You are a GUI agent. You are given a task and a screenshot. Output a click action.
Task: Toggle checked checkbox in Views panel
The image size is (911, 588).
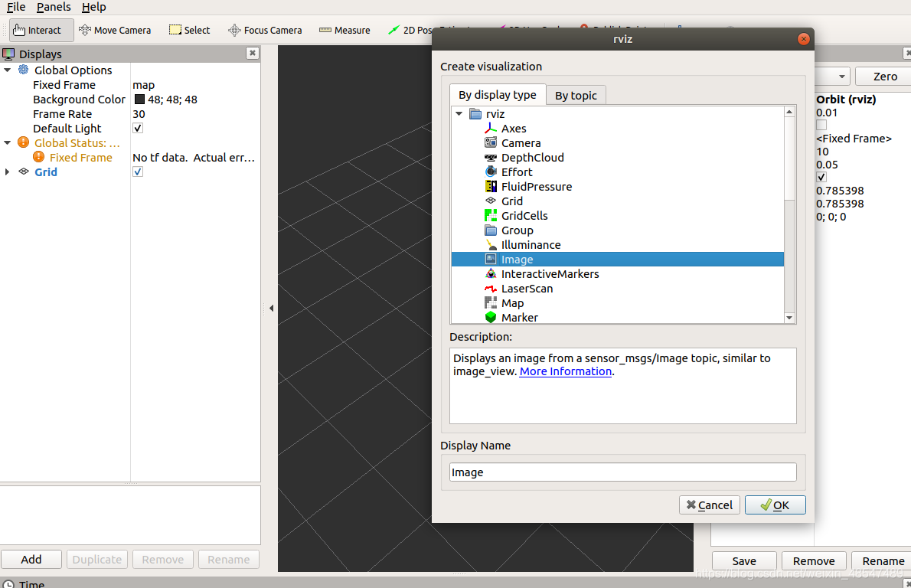pyautogui.click(x=821, y=177)
